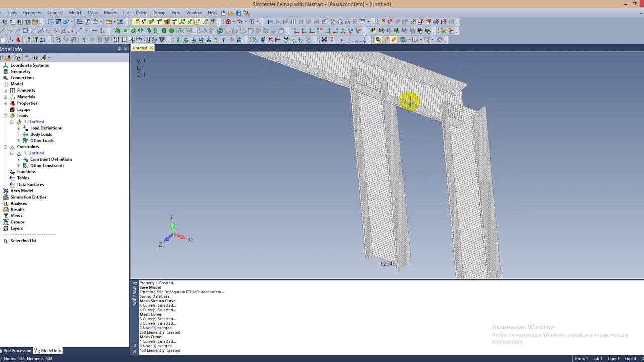Click the Coordinate Systems triad icon in tree

[6, 65]
